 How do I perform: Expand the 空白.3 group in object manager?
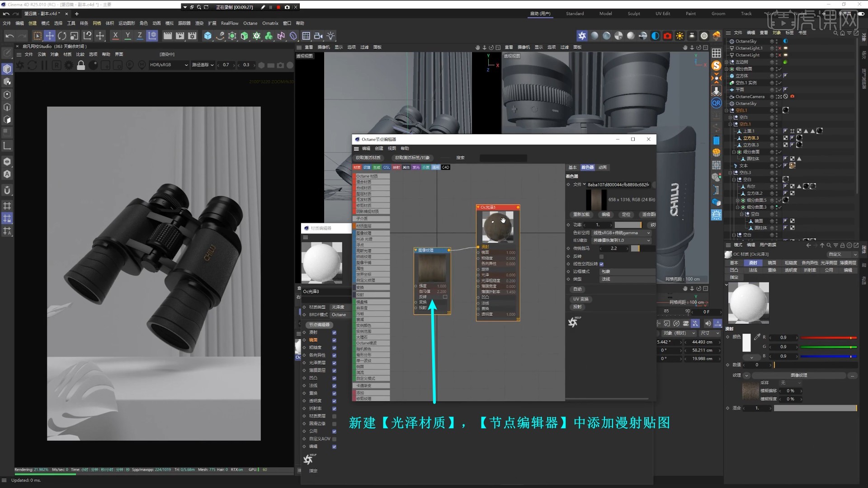[x=730, y=173]
